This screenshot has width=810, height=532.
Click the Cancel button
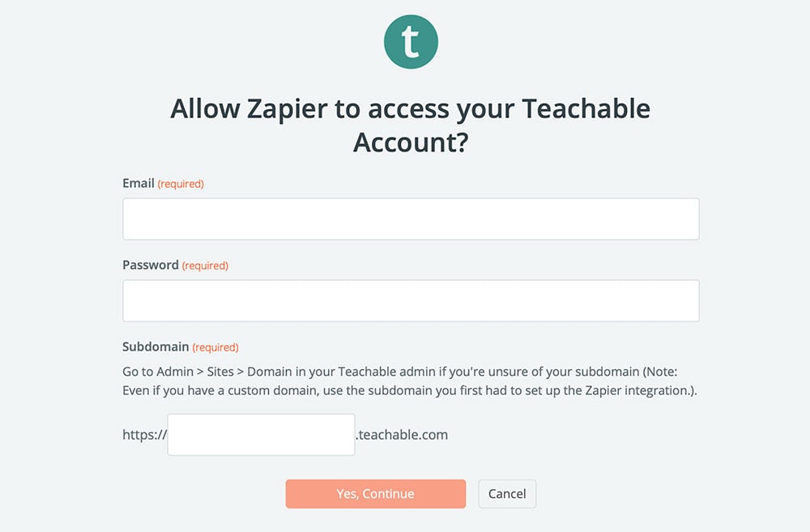507,493
